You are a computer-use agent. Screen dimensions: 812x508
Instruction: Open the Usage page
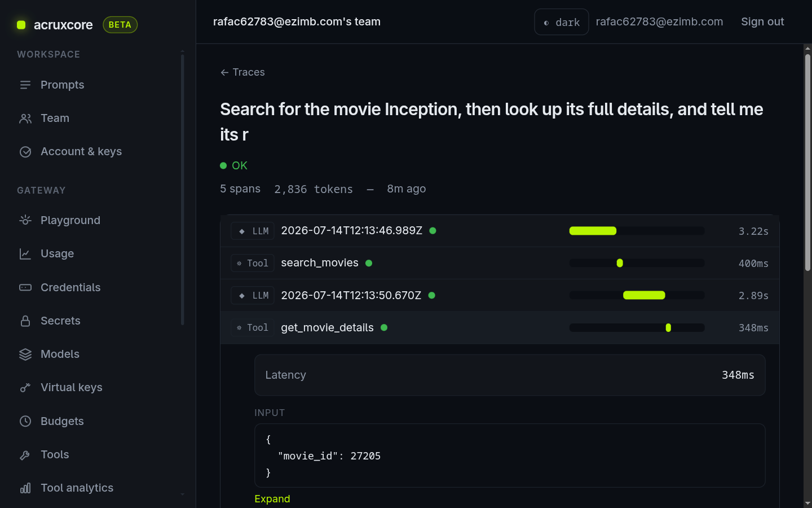pos(57,253)
